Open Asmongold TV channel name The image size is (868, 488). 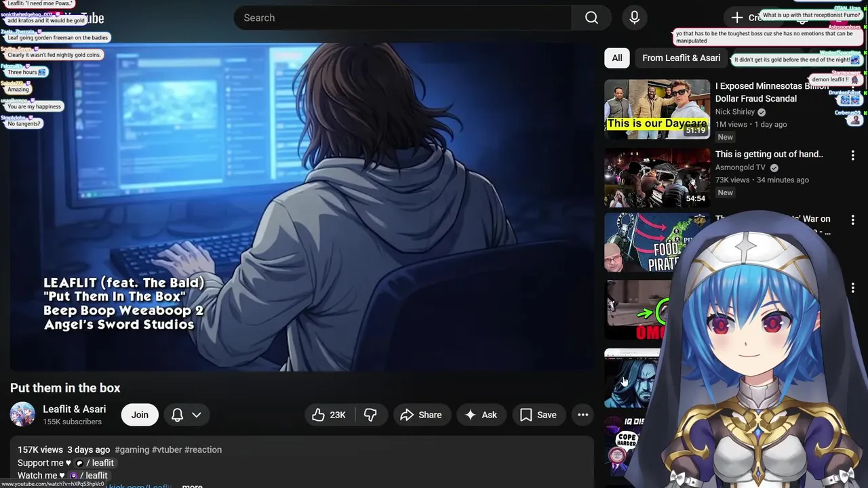coord(741,167)
